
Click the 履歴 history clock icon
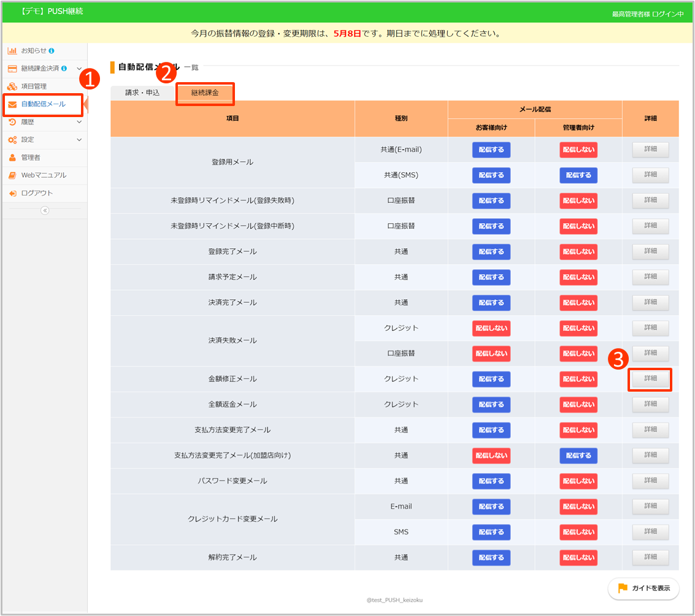point(12,122)
